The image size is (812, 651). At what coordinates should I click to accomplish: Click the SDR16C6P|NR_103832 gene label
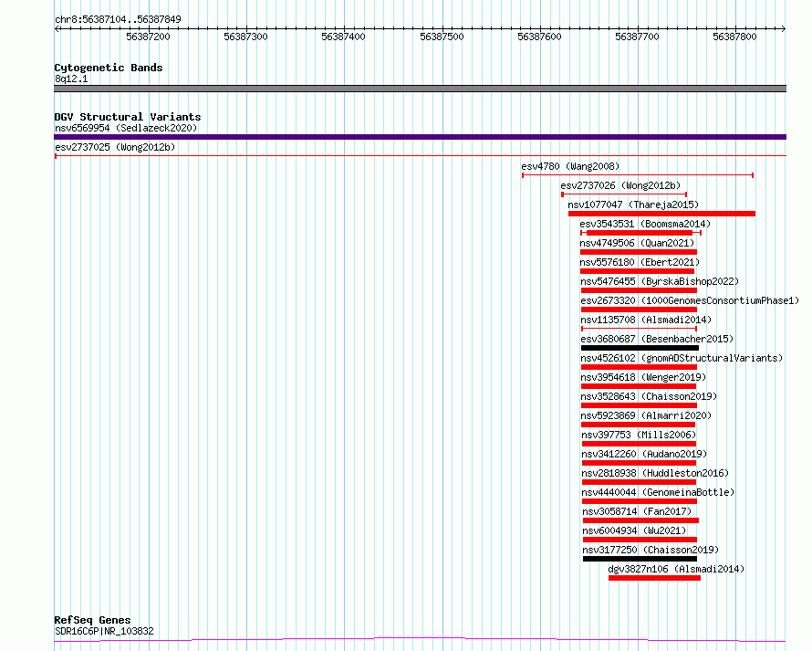point(104,631)
